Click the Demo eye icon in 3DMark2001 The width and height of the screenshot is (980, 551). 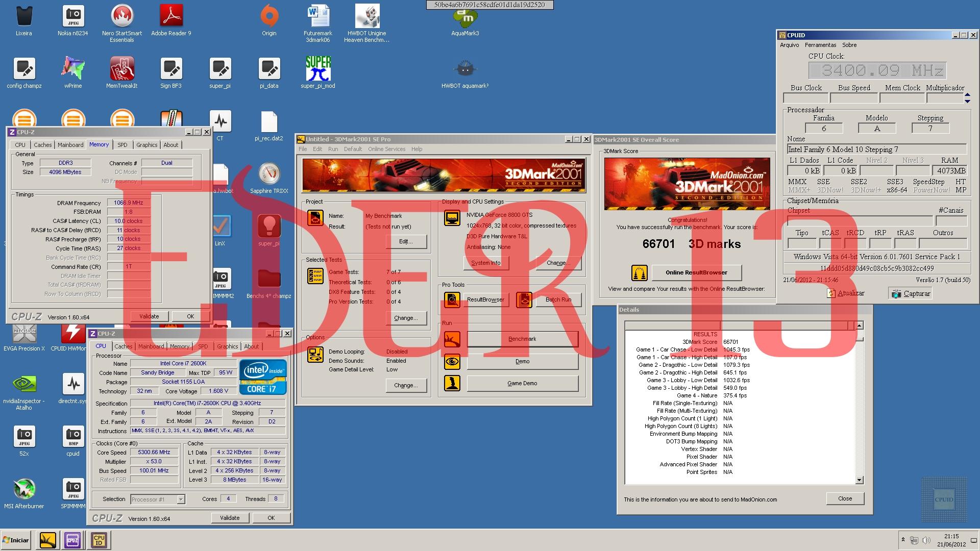(x=452, y=362)
